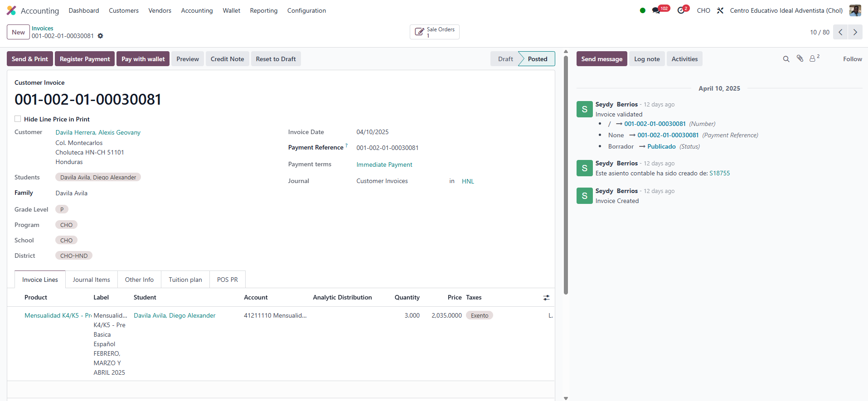This screenshot has height=401, width=868.
Task: Open the Tuition plan tab
Action: point(185,280)
